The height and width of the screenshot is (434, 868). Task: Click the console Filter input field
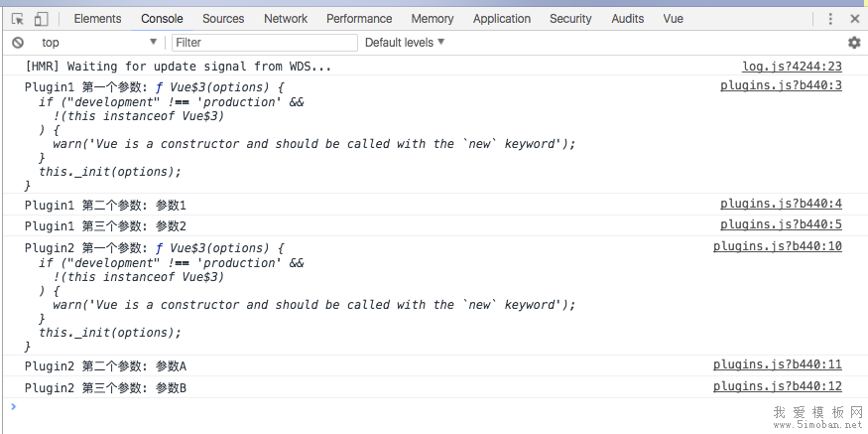(x=264, y=43)
